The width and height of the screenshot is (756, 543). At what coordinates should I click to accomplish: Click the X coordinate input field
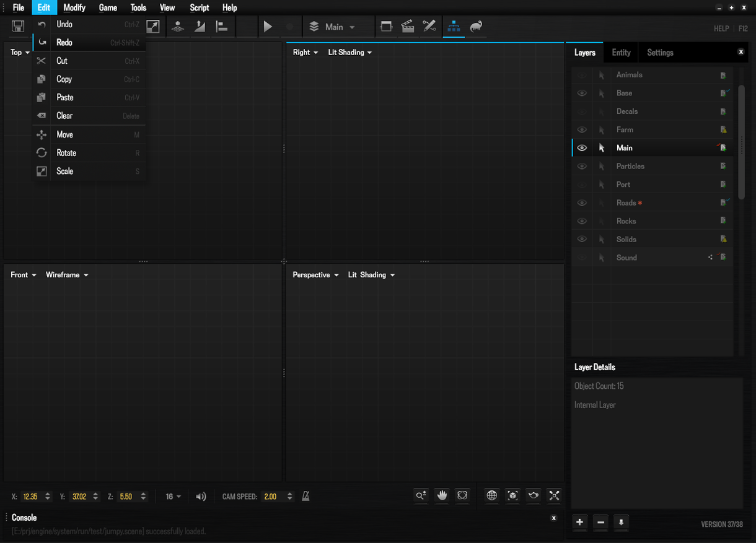30,497
